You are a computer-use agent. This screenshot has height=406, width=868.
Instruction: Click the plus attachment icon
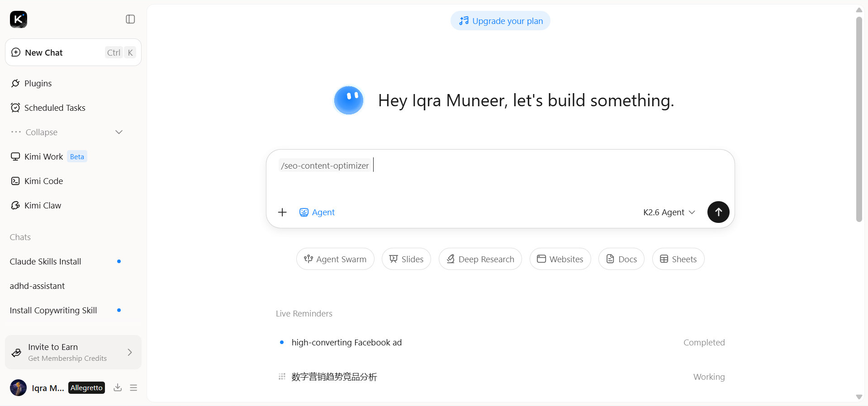point(282,212)
